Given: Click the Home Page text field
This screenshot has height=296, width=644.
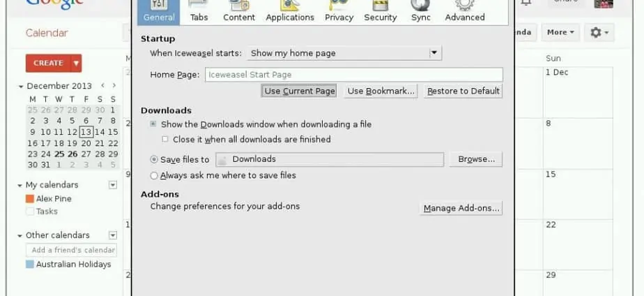Looking at the screenshot, I should pos(353,75).
